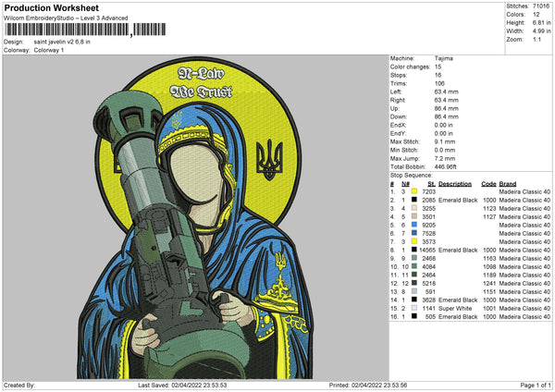Click the 'Created By:' footer label

pyautogui.click(x=19, y=386)
